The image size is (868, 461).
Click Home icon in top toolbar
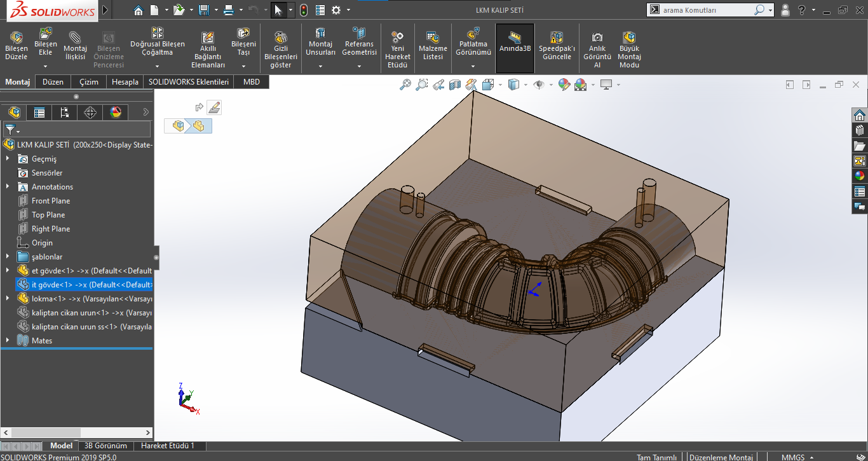click(x=139, y=10)
